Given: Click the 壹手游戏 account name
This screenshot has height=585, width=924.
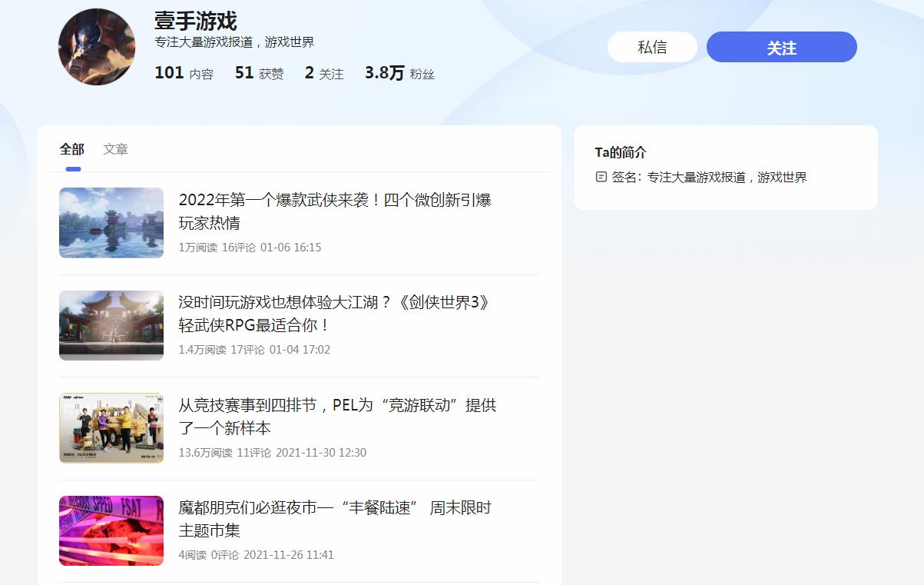Looking at the screenshot, I should point(196,20).
